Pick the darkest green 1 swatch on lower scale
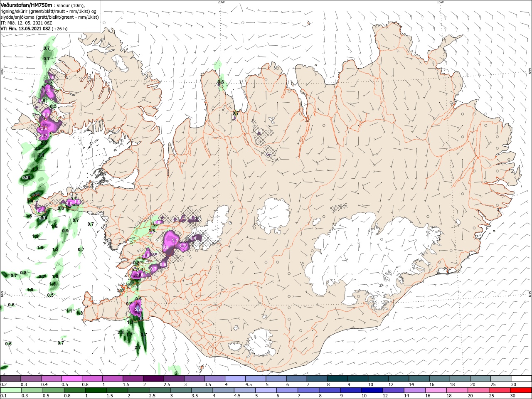532x399 pixels. pos(96,390)
